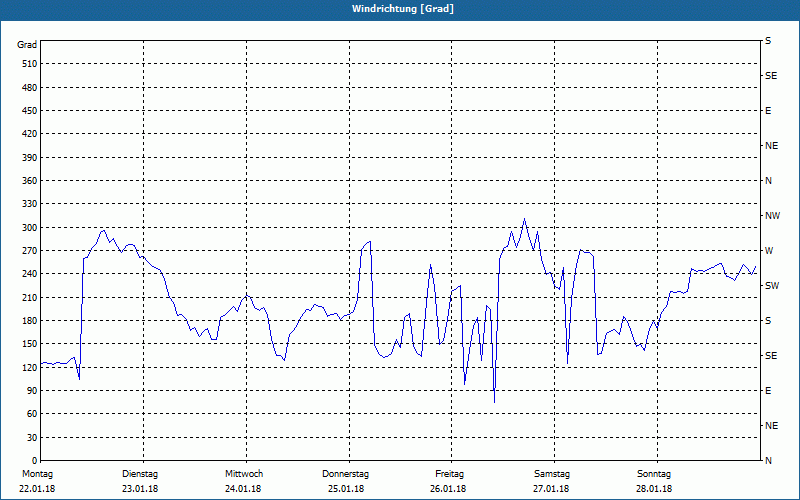Screen dimensions: 800x500
Task: Click the 210 degree tick label
Action: click(30, 297)
